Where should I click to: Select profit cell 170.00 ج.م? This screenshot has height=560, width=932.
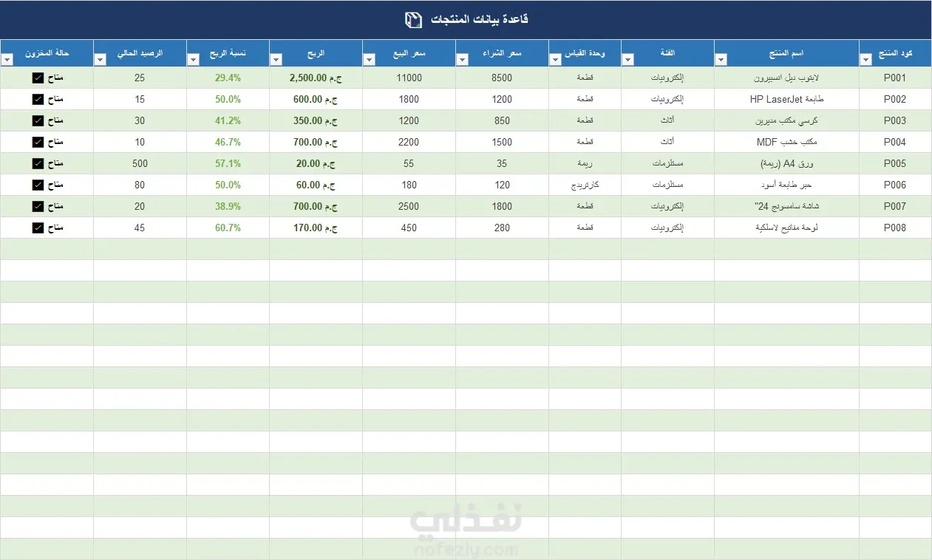point(316,228)
